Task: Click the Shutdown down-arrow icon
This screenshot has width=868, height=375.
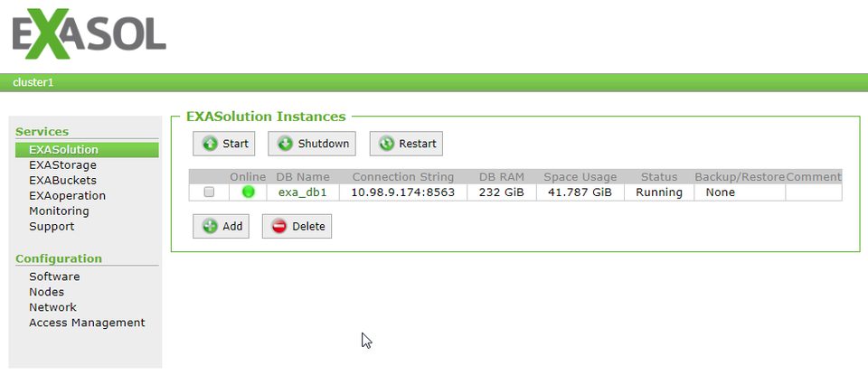Action: click(285, 144)
